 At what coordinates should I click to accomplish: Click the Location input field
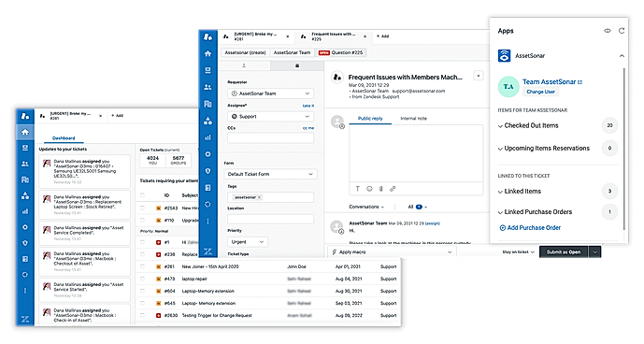click(x=270, y=219)
